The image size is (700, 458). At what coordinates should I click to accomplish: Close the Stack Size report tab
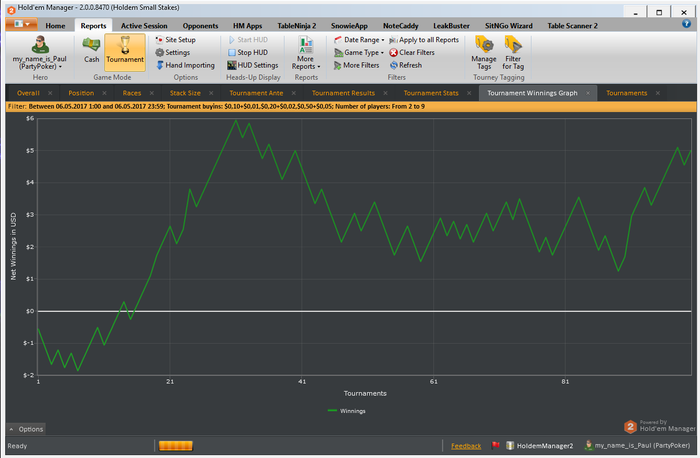tap(211, 93)
